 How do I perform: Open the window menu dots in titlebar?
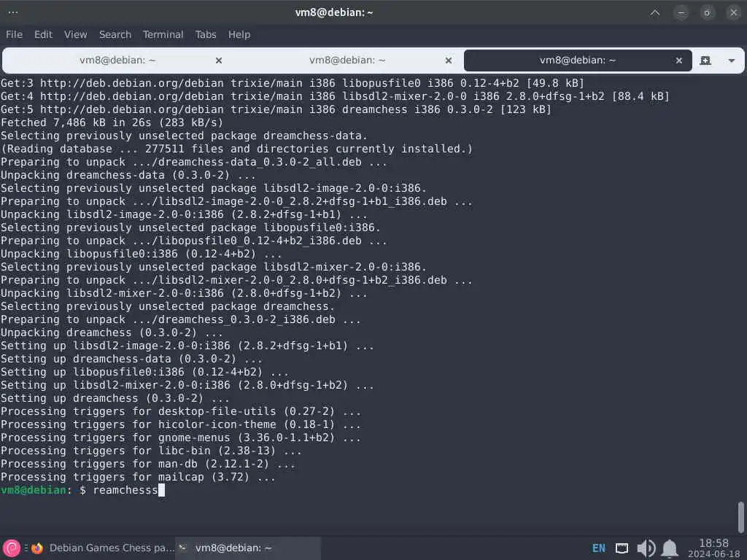[13, 12]
